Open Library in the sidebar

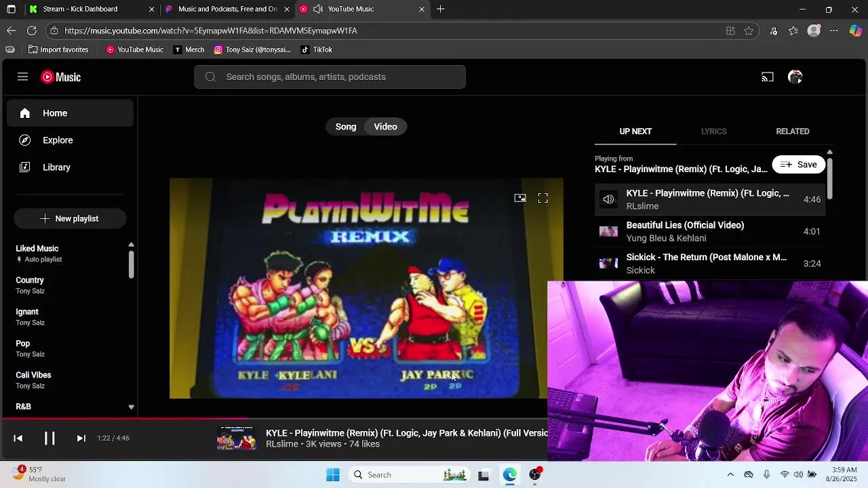(71, 167)
